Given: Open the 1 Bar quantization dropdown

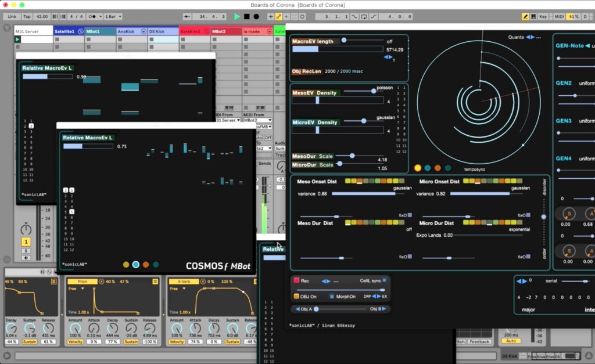Looking at the screenshot, I should click(x=113, y=17).
